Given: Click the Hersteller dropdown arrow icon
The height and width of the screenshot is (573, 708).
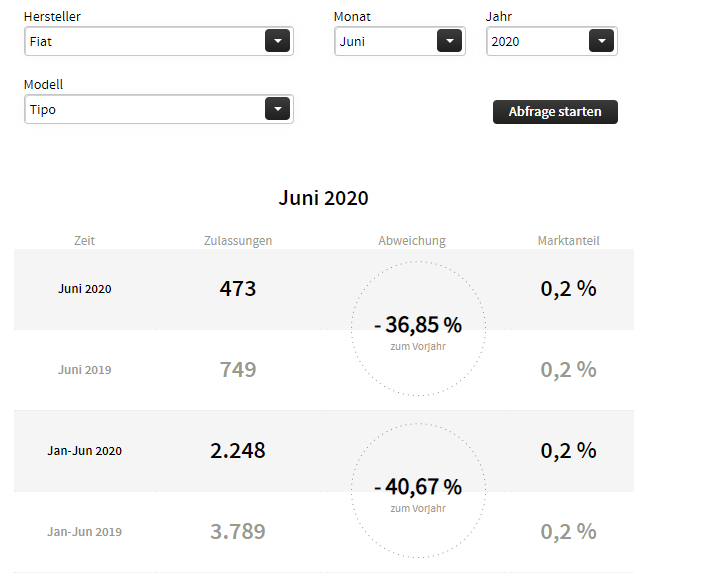Looking at the screenshot, I should (x=277, y=41).
